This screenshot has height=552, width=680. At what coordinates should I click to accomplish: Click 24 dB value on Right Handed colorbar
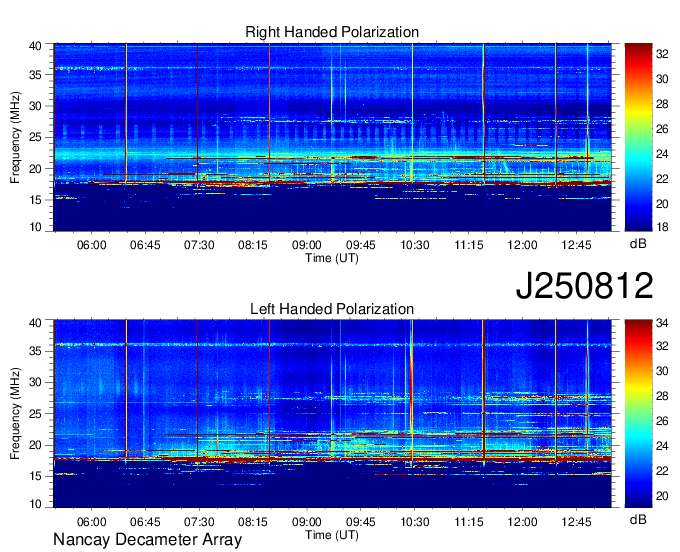pos(662,154)
